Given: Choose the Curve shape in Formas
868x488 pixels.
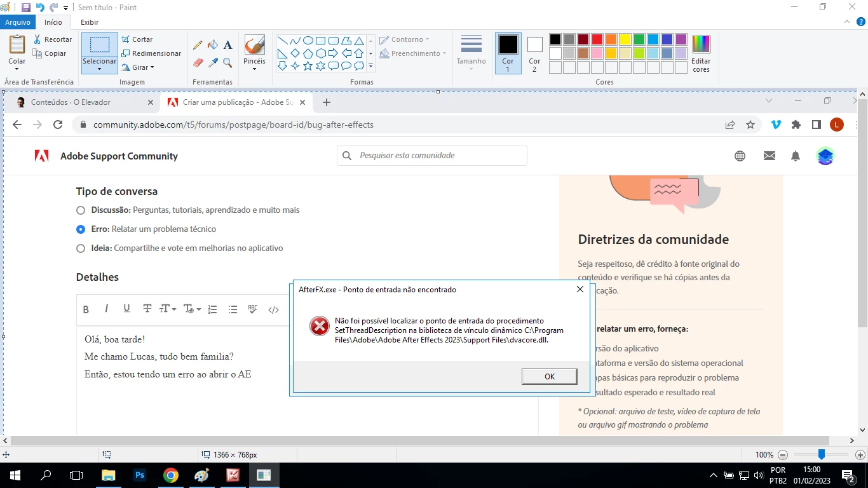Looking at the screenshot, I should 295,40.
